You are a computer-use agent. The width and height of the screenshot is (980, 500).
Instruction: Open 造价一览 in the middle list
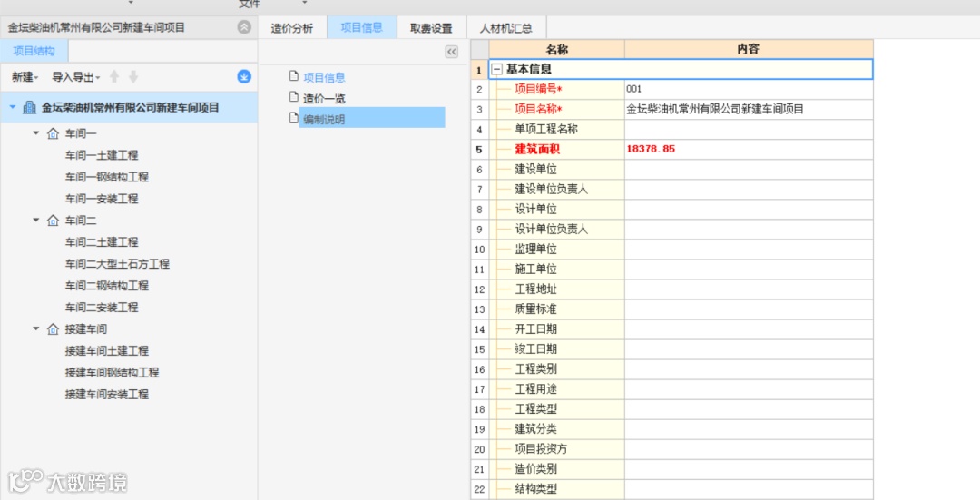[x=324, y=98]
